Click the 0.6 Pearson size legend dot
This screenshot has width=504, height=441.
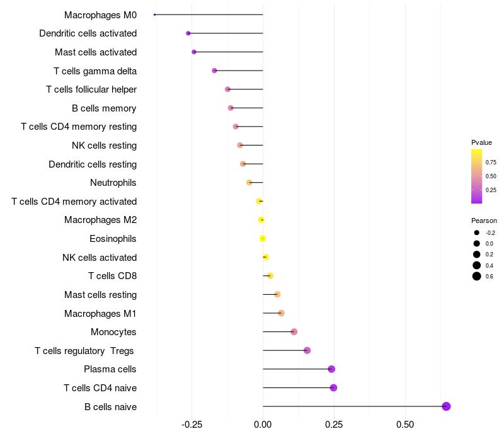coord(477,276)
